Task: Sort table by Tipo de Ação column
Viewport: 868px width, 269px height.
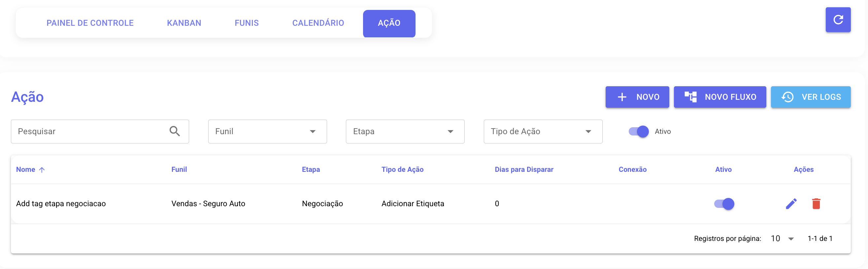Action: tap(402, 170)
